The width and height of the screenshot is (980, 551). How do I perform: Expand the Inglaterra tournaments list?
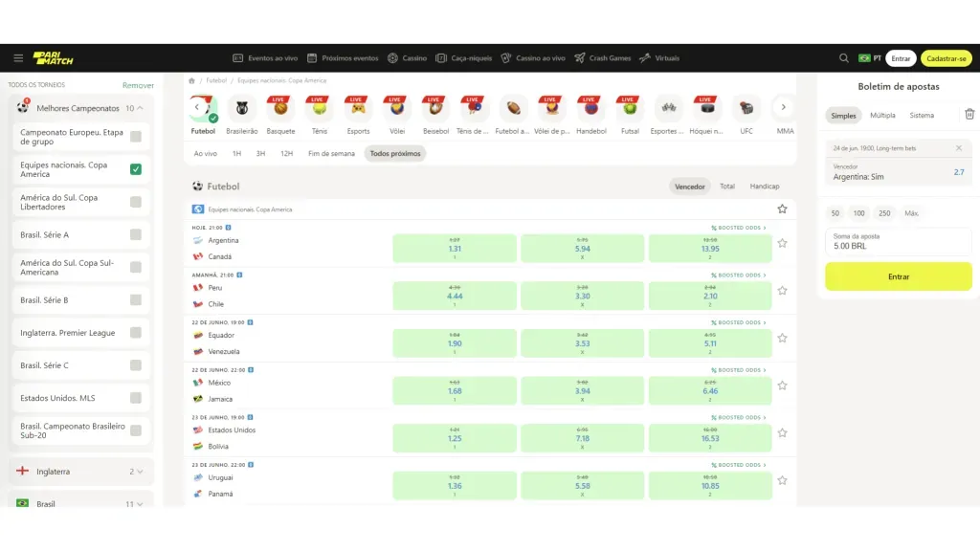click(140, 472)
